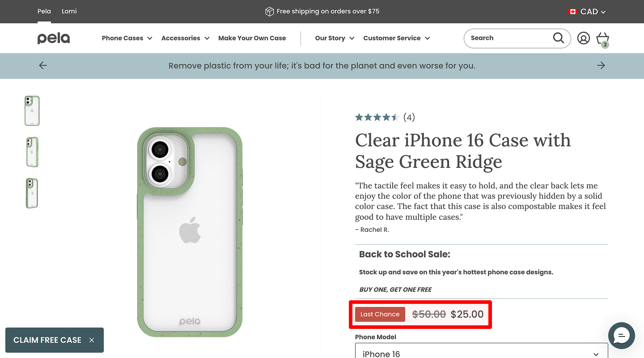The height and width of the screenshot is (358, 644).
Task: Expand the Customer Service menu
Action: coord(396,38)
